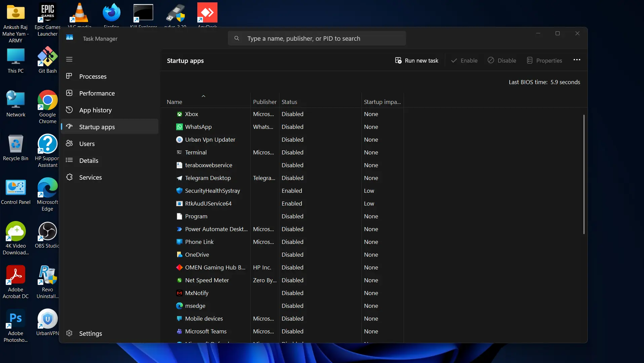Sort by the Status column header
644x363 pixels.
289,102
